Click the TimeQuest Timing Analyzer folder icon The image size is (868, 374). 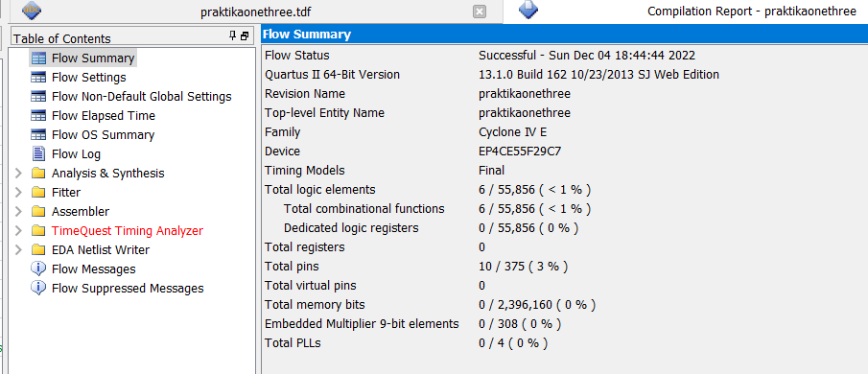[x=38, y=231]
